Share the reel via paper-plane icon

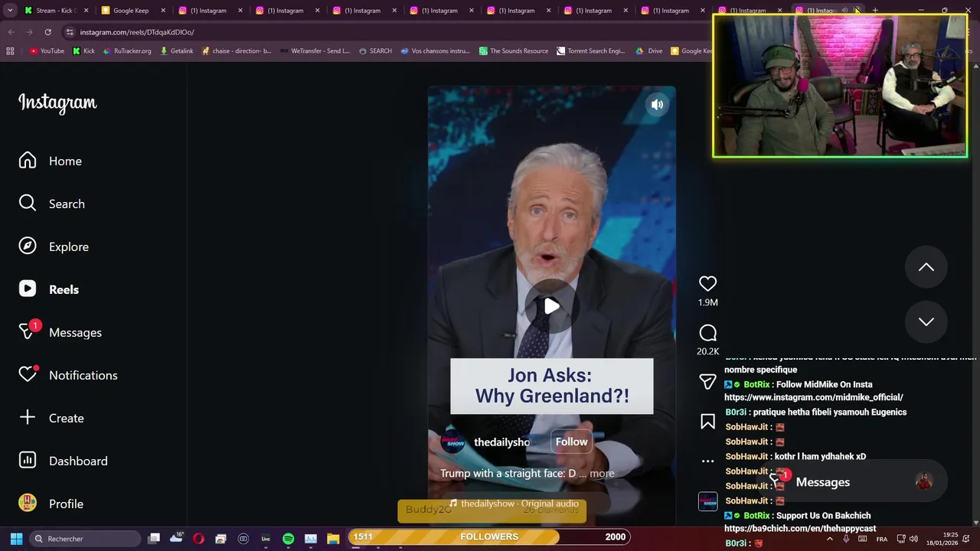click(707, 381)
